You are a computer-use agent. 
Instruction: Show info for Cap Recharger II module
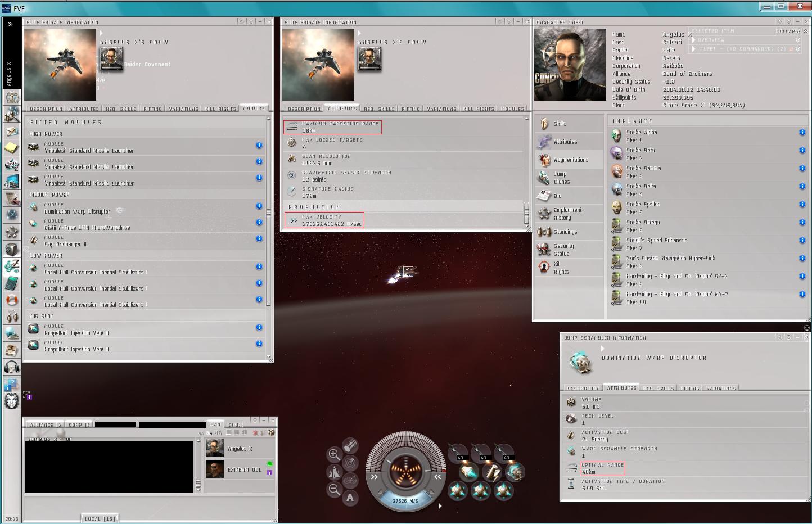pos(259,238)
